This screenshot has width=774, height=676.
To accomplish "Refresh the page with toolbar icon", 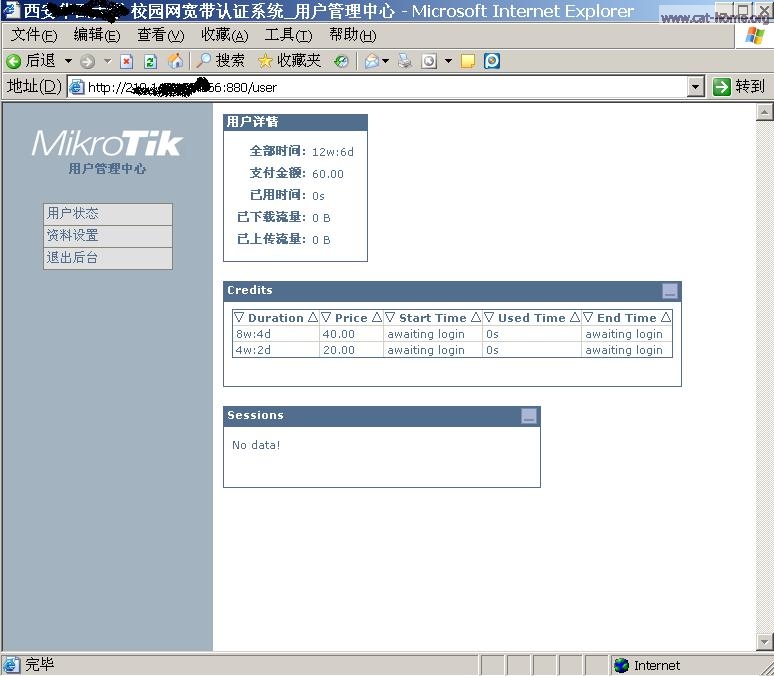I will click(151, 61).
